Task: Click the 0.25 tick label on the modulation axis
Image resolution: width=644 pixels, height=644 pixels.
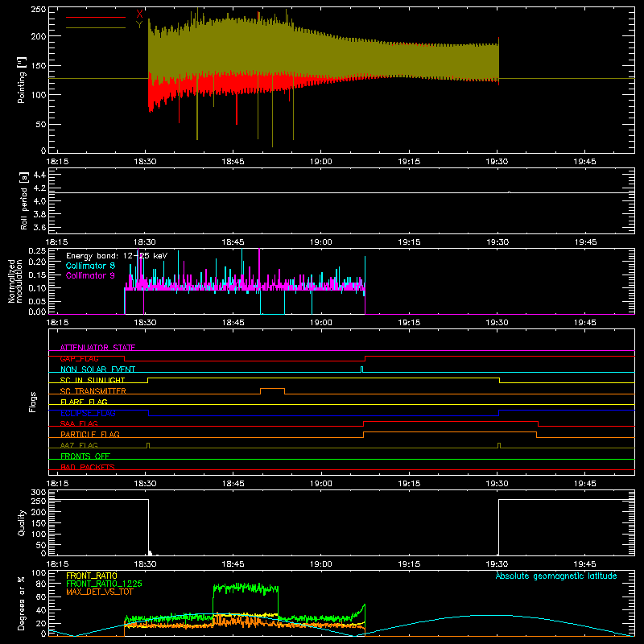Action: [37, 251]
